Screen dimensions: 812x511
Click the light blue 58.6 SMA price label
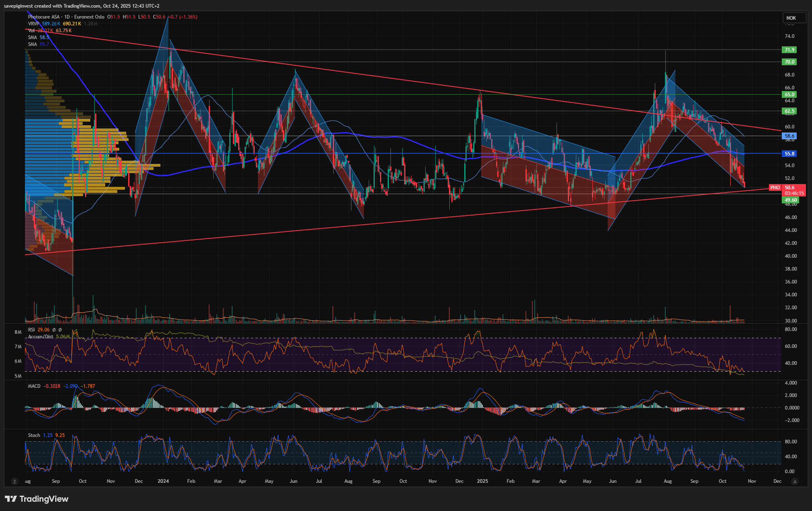(x=789, y=137)
